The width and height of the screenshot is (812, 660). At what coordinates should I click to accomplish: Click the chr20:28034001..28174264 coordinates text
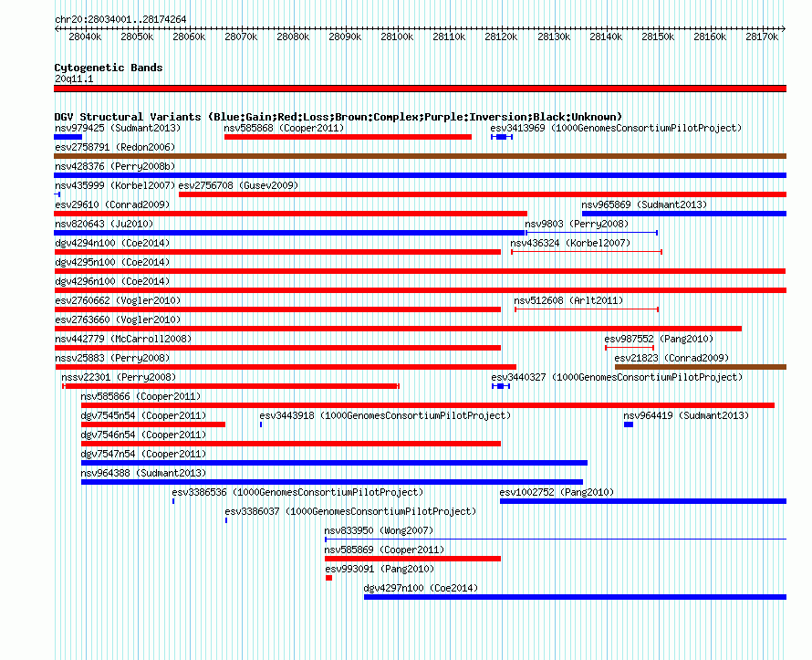click(x=120, y=19)
